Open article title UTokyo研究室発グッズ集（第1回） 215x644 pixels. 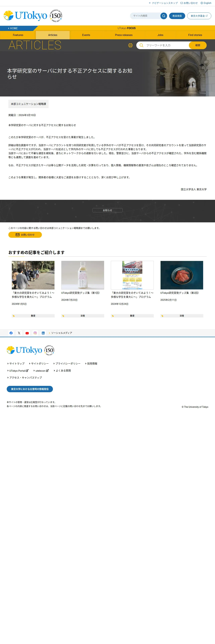81,293
